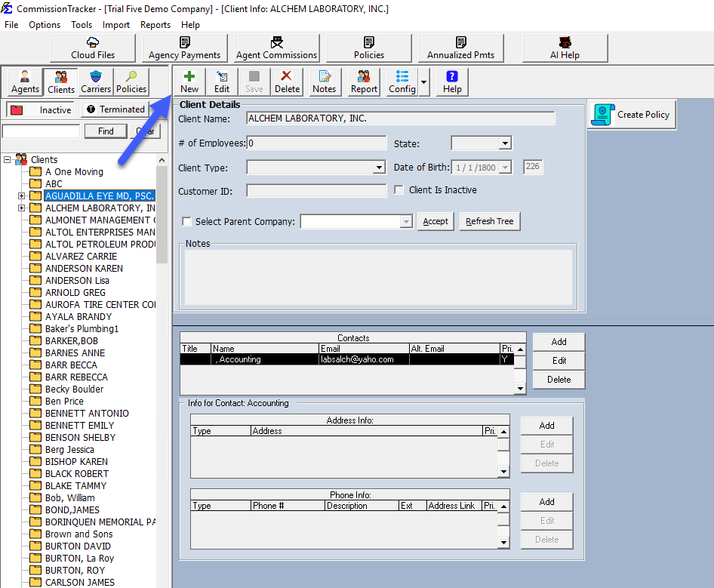Create a new client with the New button

coord(189,82)
